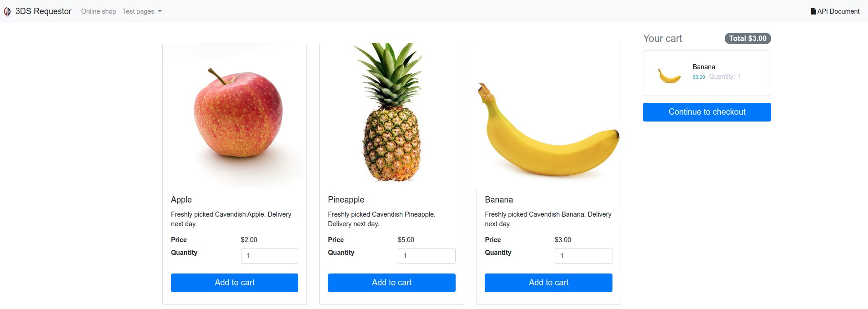The image size is (868, 309).
Task: Click the API Document file icon
Action: [x=813, y=11]
